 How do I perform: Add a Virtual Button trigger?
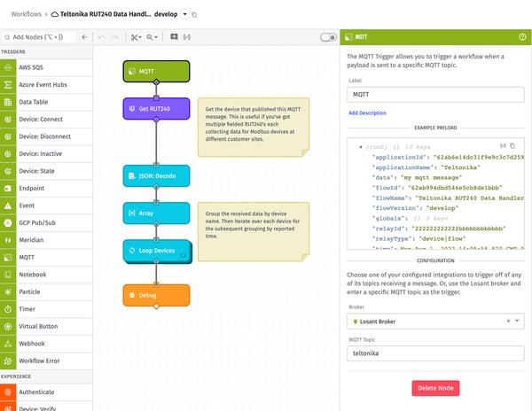[x=46, y=327]
